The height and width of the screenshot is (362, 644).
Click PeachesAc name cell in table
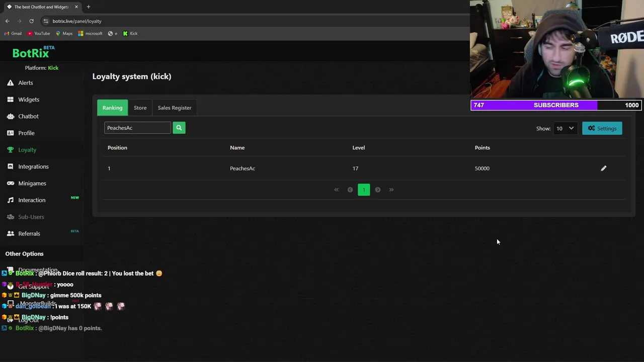point(243,168)
